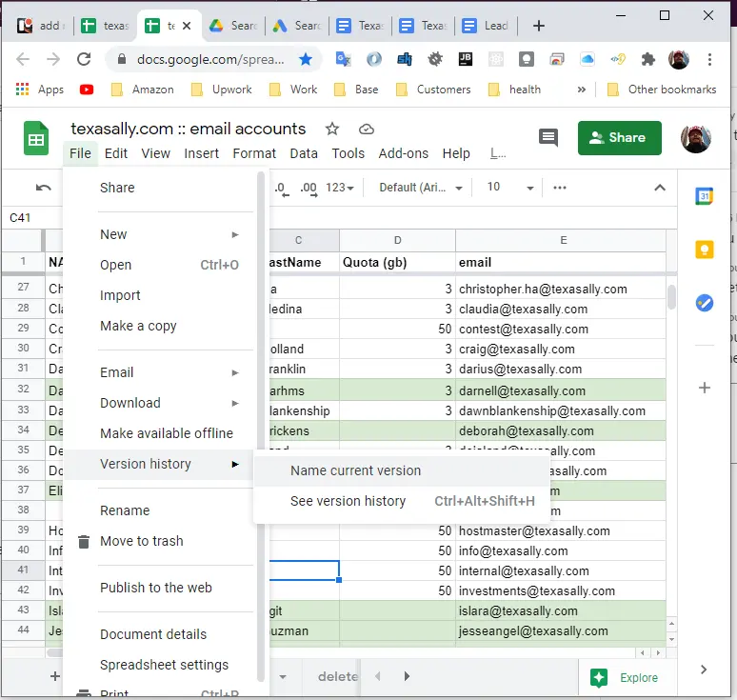Click Make a copy in File menu
Screen dimensions: 737x700
click(138, 326)
